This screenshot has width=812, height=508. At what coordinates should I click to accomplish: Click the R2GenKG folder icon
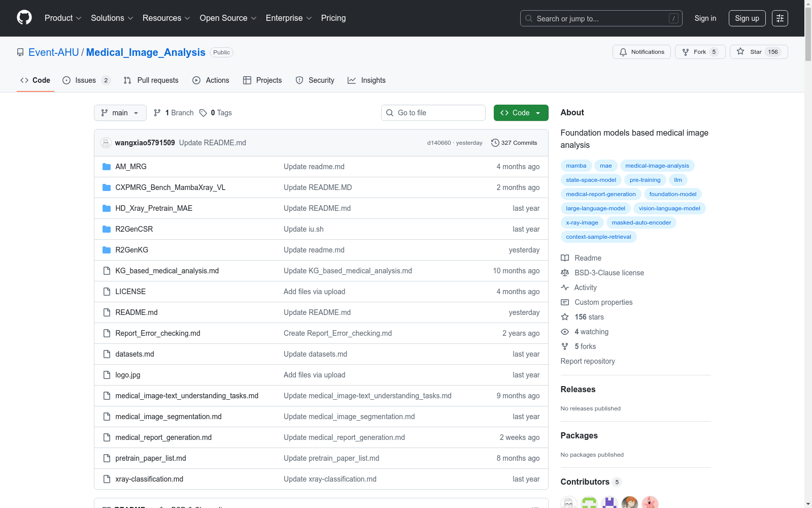(107, 250)
